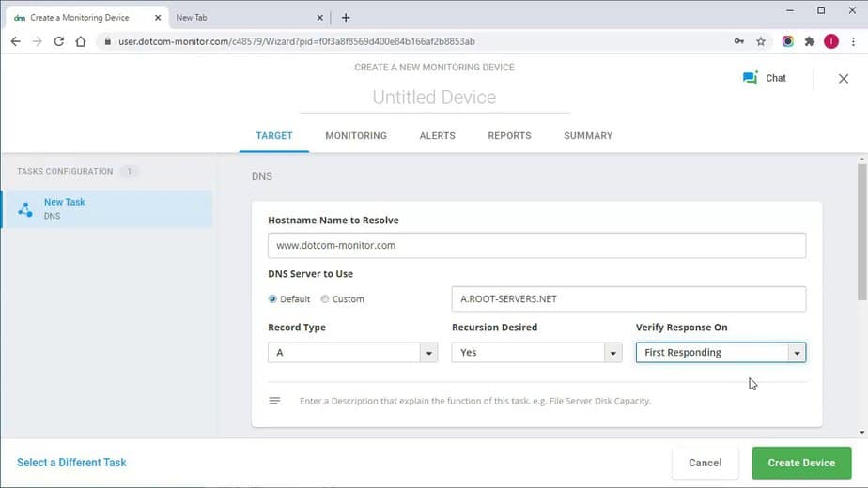Click the TASKS CONFIGURATION heading

[65, 171]
